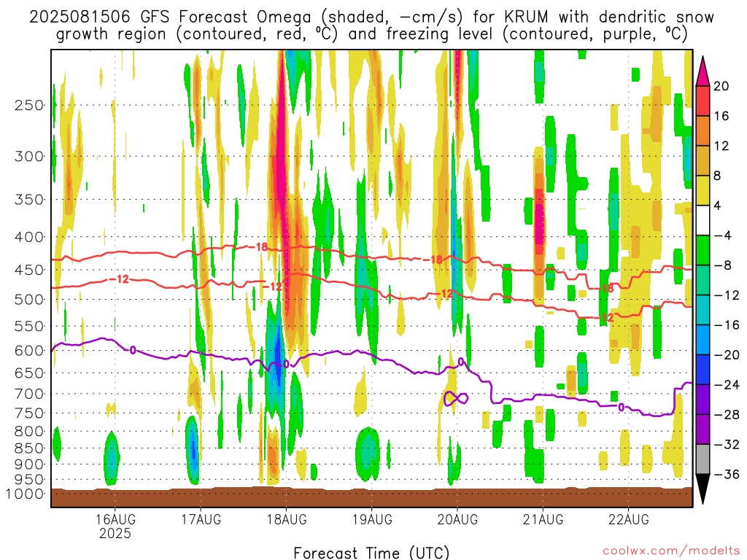The image size is (747, 560).
Task: Click the 250 pressure level label
Action: [x=29, y=105]
